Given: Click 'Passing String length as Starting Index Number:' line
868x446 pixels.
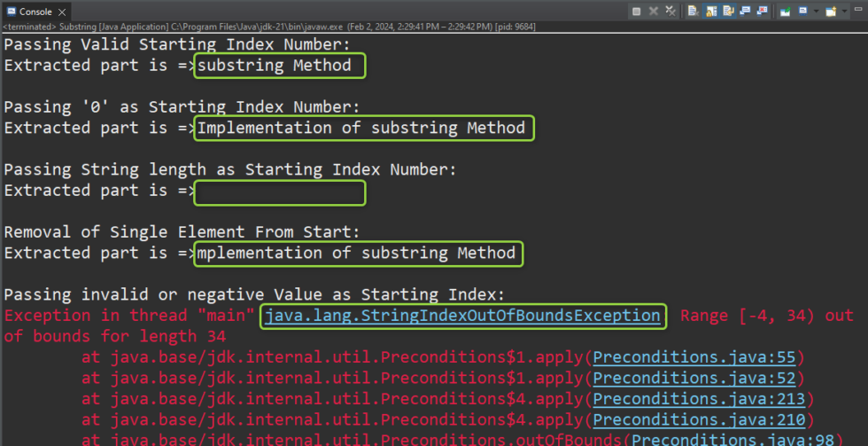Looking at the screenshot, I should click(x=230, y=169).
